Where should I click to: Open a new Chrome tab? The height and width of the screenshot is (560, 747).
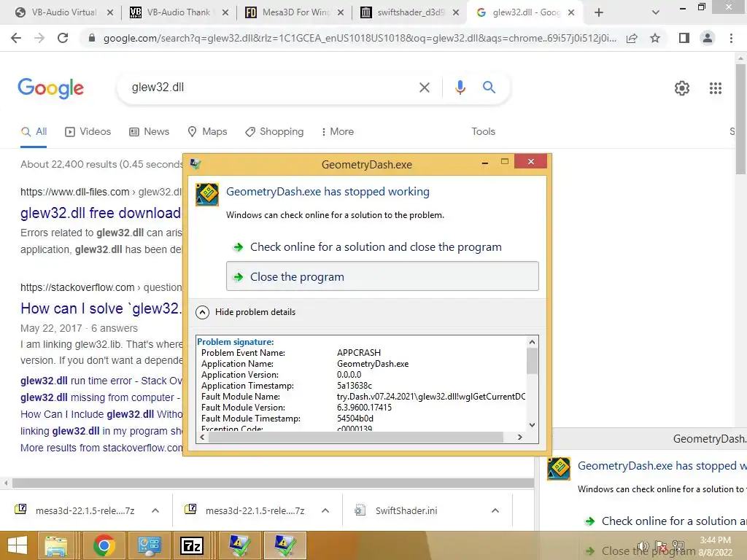coord(599,12)
